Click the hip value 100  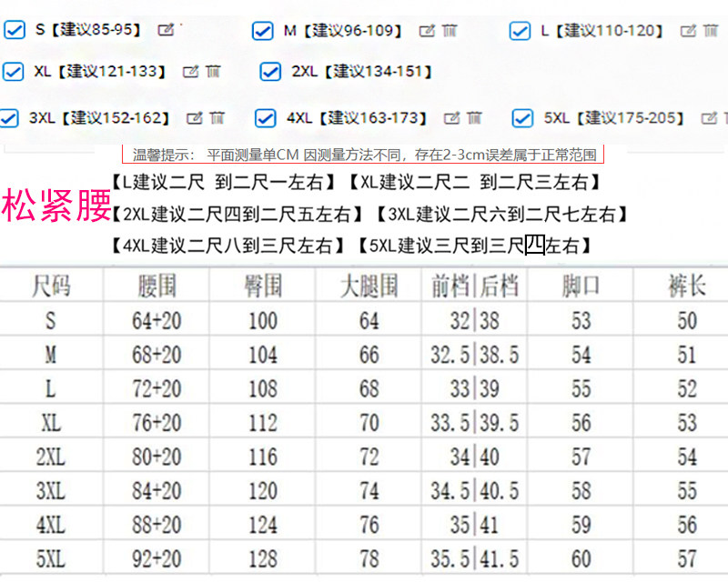pos(263,321)
